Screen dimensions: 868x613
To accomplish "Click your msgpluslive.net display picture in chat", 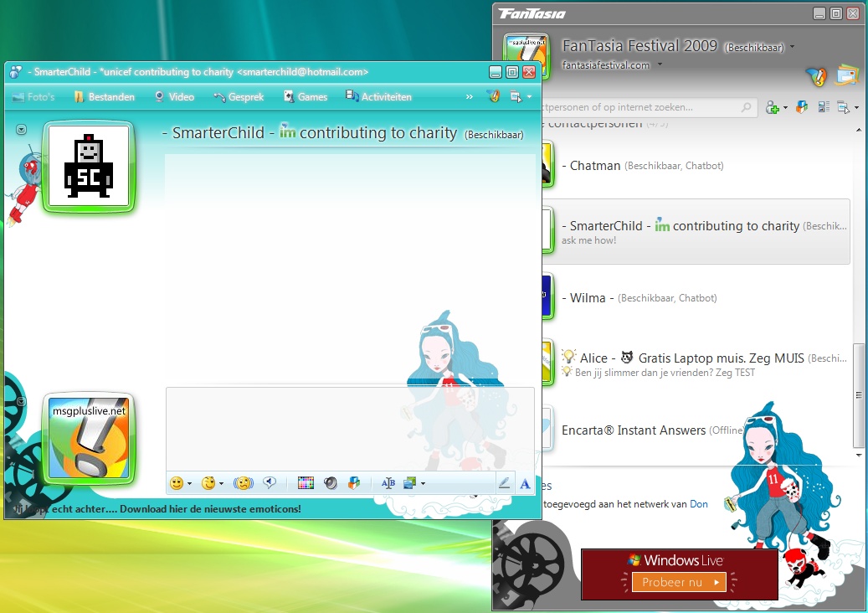I will pyautogui.click(x=89, y=438).
